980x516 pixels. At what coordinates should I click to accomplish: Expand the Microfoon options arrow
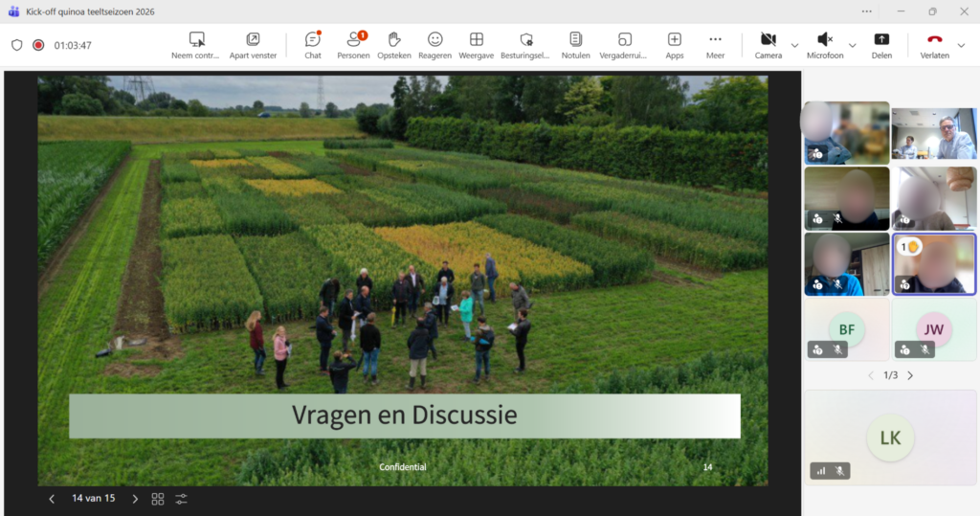click(x=852, y=46)
